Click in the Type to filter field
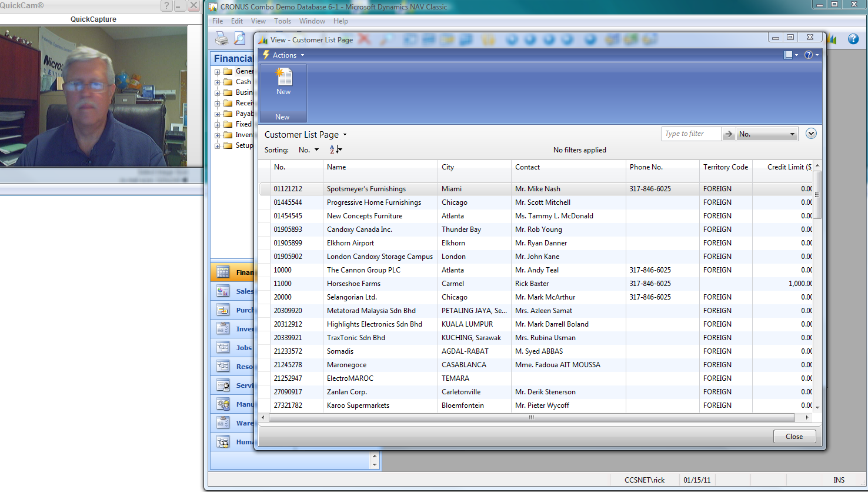 pos(691,134)
